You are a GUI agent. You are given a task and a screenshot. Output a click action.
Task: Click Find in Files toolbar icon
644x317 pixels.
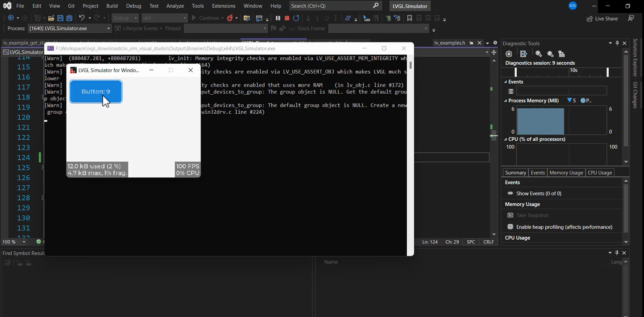247,18
